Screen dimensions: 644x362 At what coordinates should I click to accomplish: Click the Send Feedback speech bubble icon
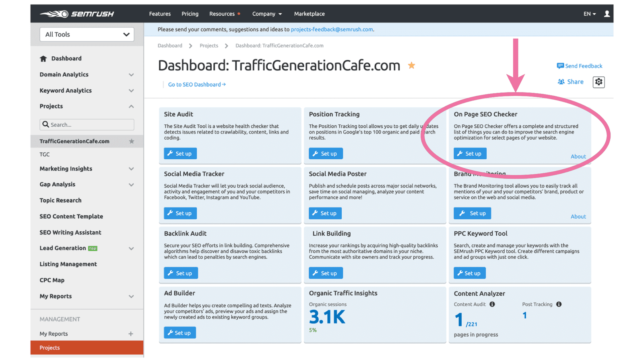pos(560,66)
